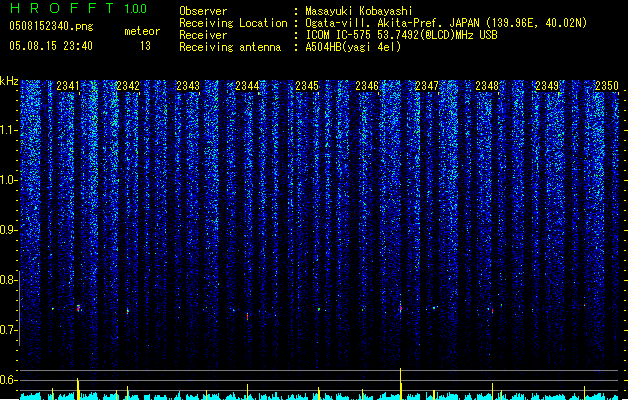Click the 'meteor' count label
The height and width of the screenshot is (400, 629).
(142, 31)
